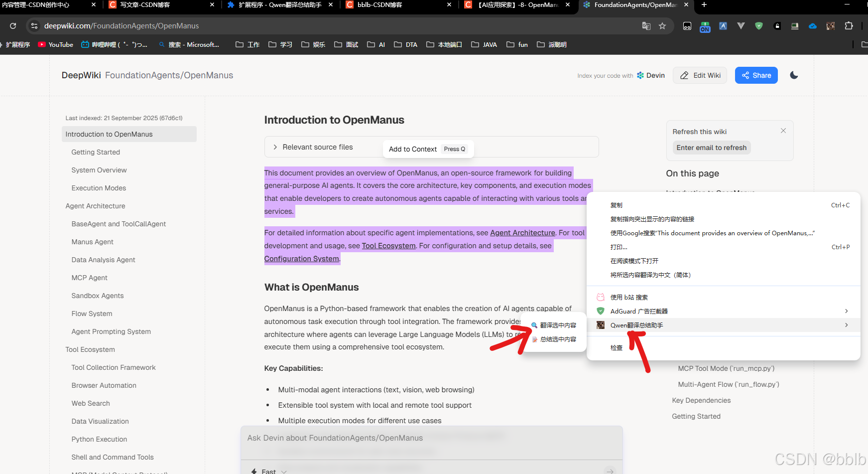
Task: Reload the page with refresh button
Action: click(13, 26)
